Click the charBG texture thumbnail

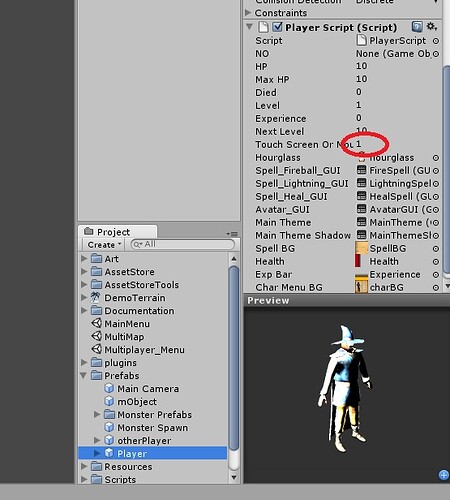pos(362,287)
